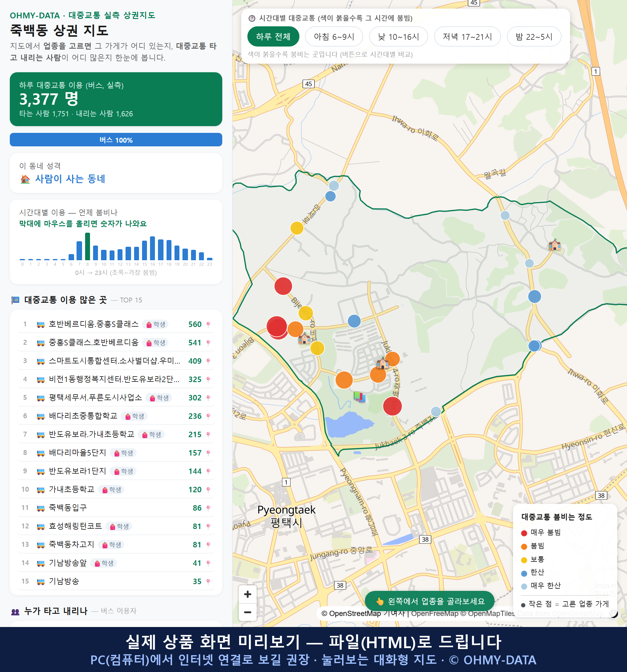
Task: Click the light blue 매우 한산 legend swatch
Action: 524,587
